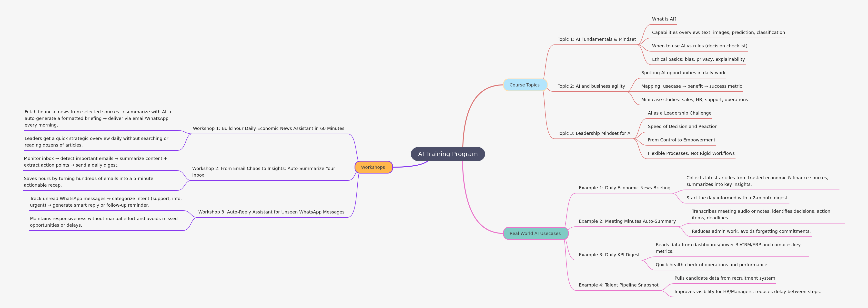Viewport: 868px width, 308px height.
Task: Click the 'What is AI?' leaf node
Action: click(664, 19)
